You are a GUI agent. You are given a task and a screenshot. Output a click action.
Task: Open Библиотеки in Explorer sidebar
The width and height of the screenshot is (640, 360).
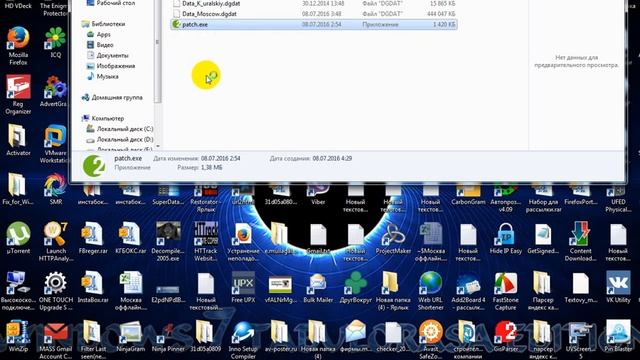coord(103,24)
